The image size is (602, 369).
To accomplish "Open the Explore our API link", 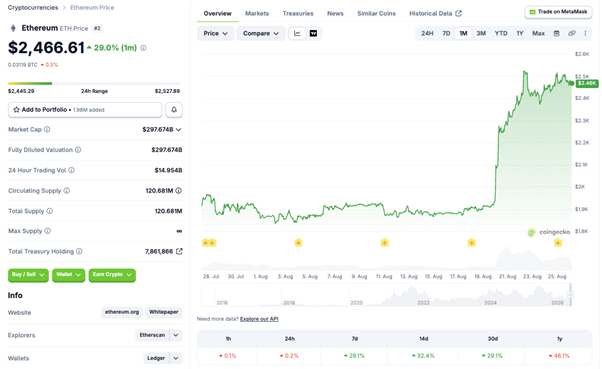I will coord(259,319).
